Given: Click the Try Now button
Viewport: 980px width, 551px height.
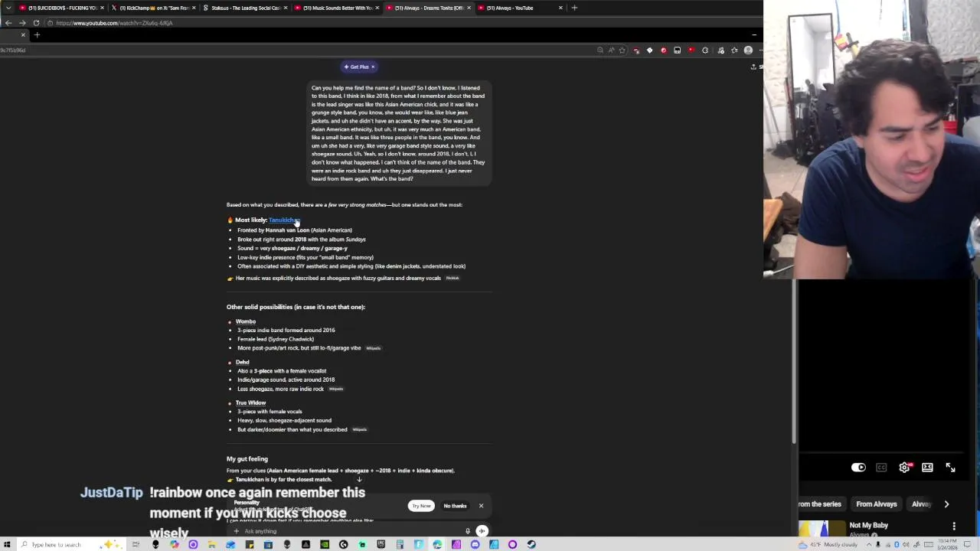Looking at the screenshot, I should point(421,506).
